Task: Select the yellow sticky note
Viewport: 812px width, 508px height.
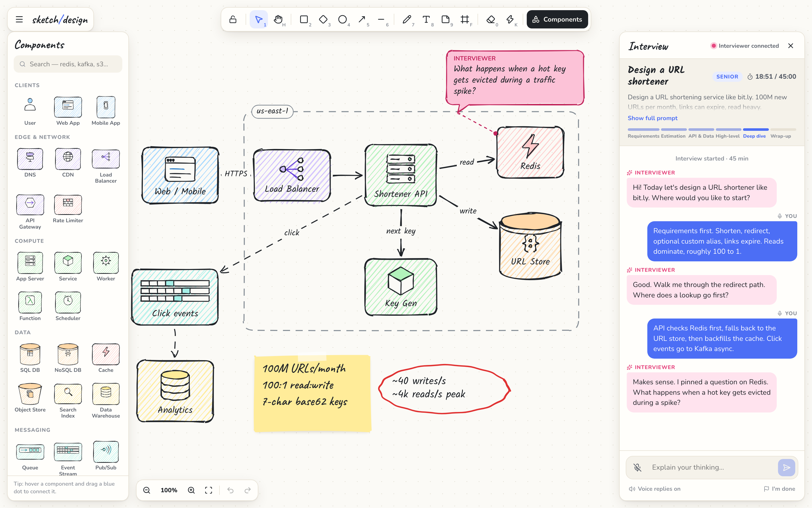Action: point(312,393)
